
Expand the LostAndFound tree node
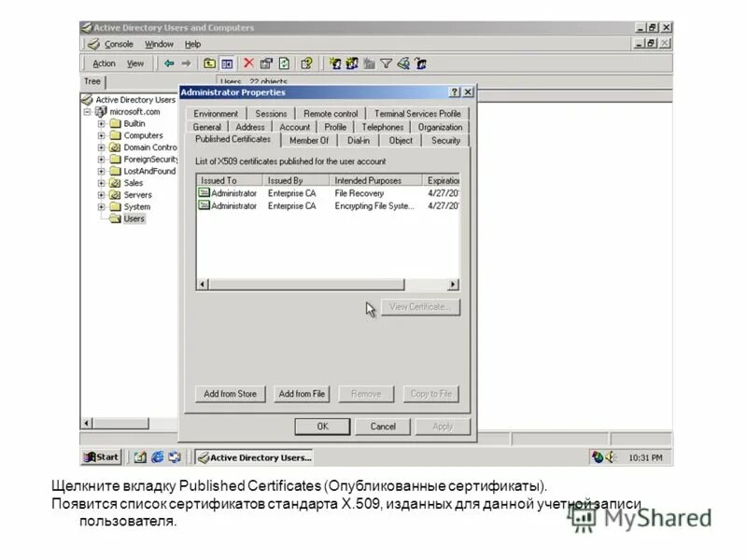(101, 172)
